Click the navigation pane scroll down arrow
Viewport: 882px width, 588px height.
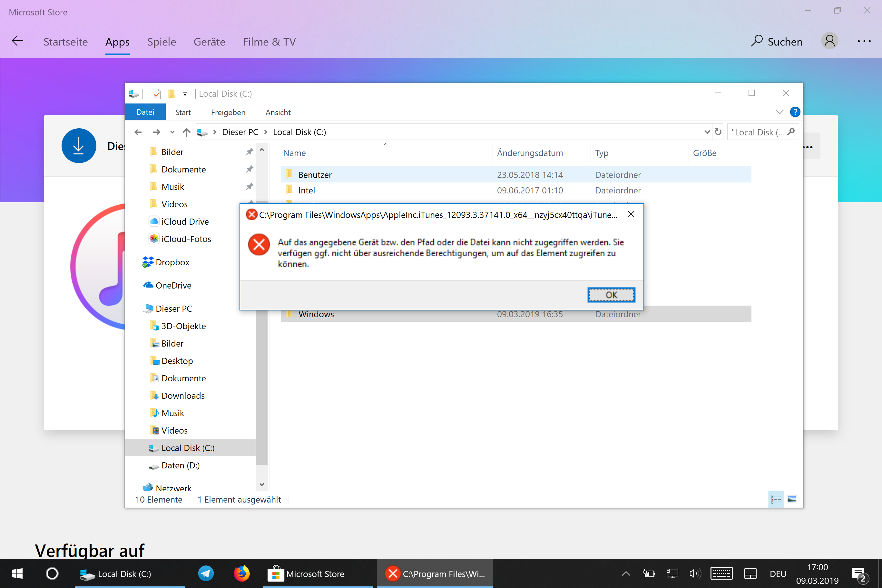tap(262, 485)
